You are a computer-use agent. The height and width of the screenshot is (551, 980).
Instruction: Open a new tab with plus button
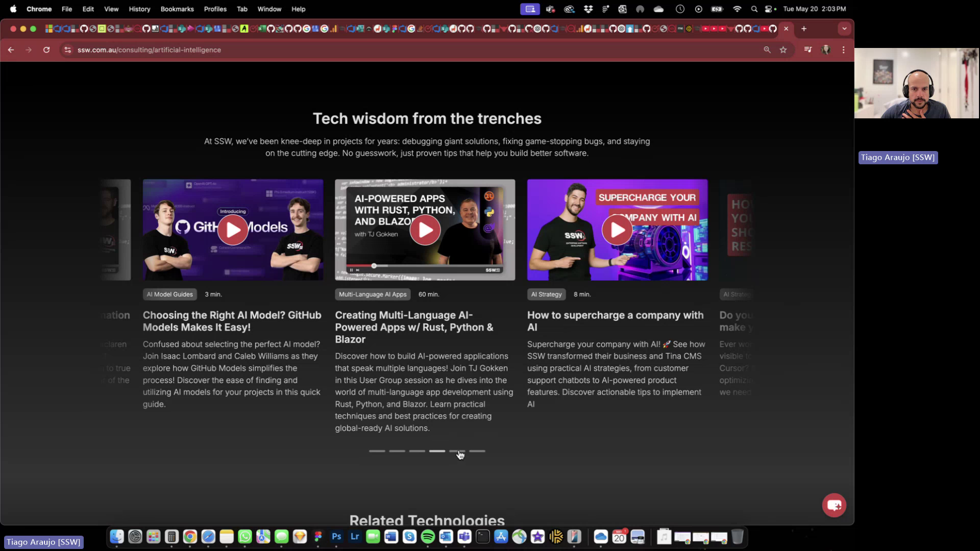pyautogui.click(x=804, y=29)
